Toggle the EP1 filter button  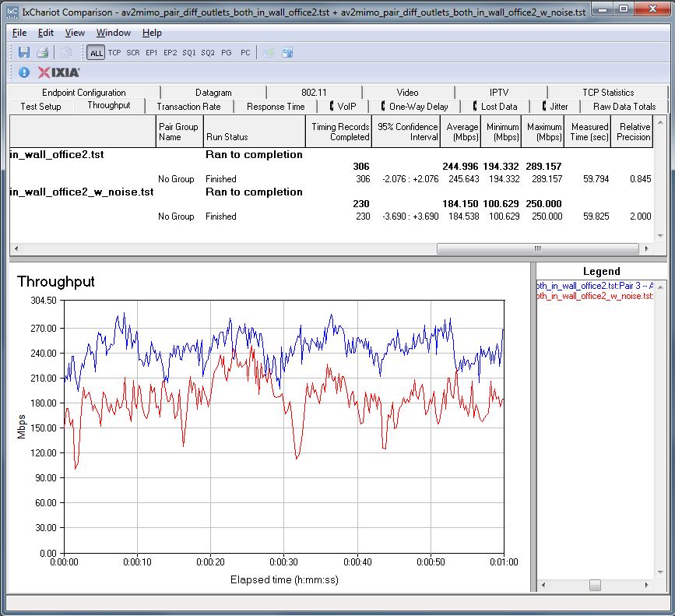[152, 52]
